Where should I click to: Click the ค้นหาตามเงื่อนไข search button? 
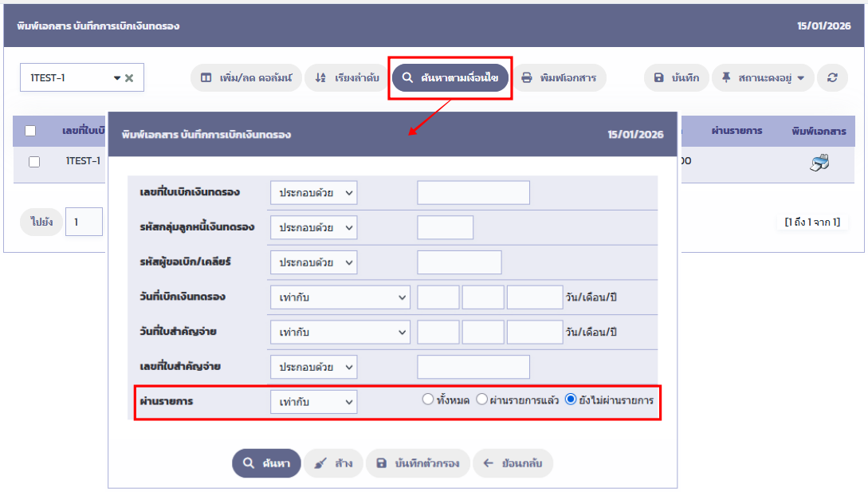450,78
